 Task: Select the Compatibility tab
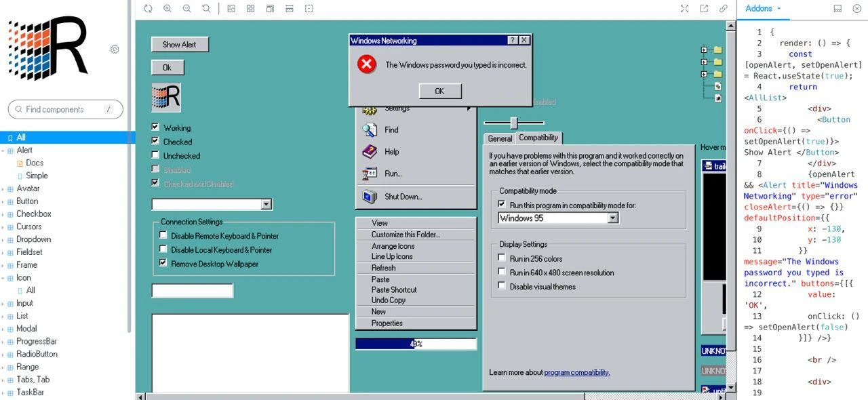tap(538, 138)
